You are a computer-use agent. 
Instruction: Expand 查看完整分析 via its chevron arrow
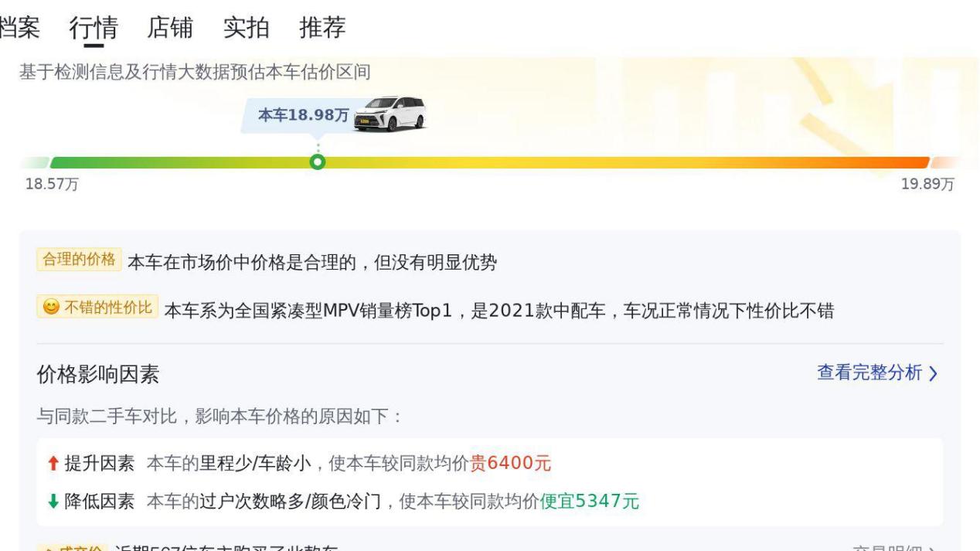933,374
